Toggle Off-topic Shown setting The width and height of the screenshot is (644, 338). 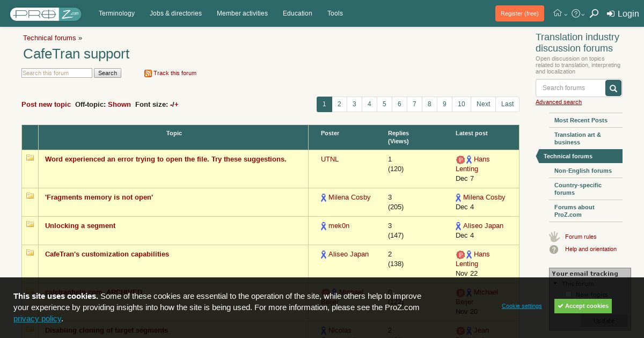pos(119,105)
